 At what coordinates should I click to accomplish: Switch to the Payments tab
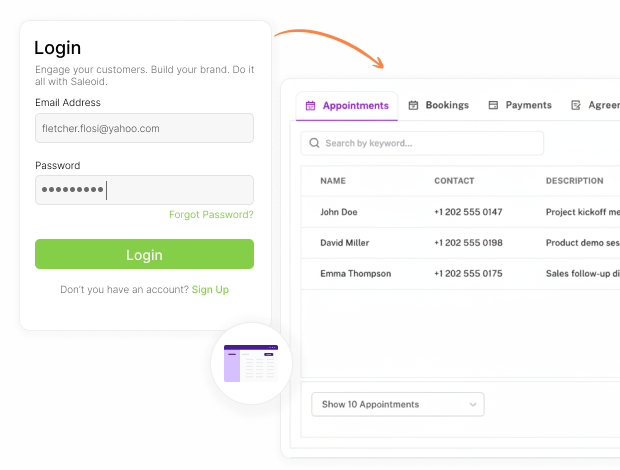click(520, 105)
